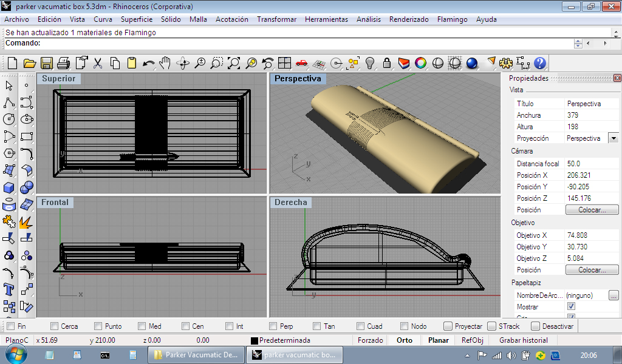Select the solid Box tool
Screen dimensions: 622x364
(9, 188)
